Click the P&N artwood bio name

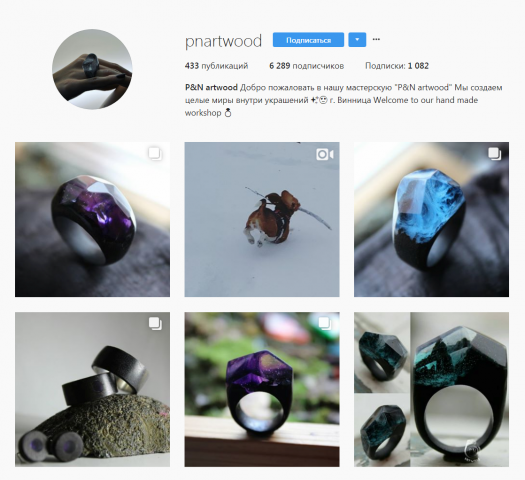click(x=211, y=87)
